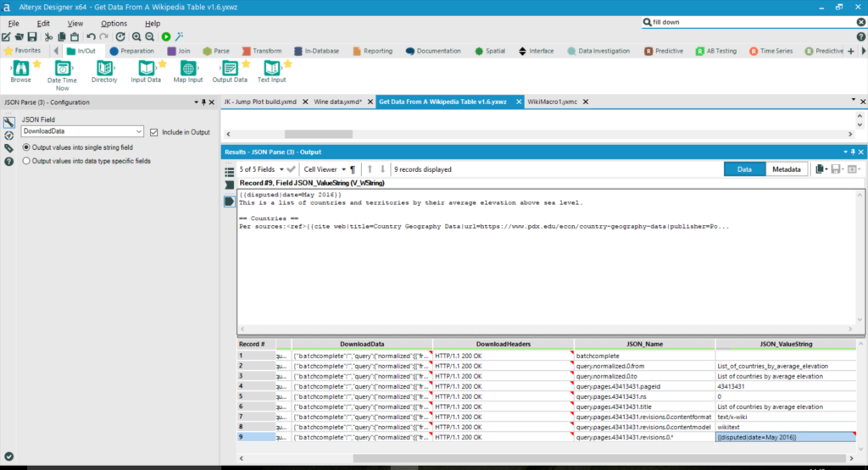Open the Preparation tool category
Image resolution: width=868 pixels, height=470 pixels.
(132, 51)
